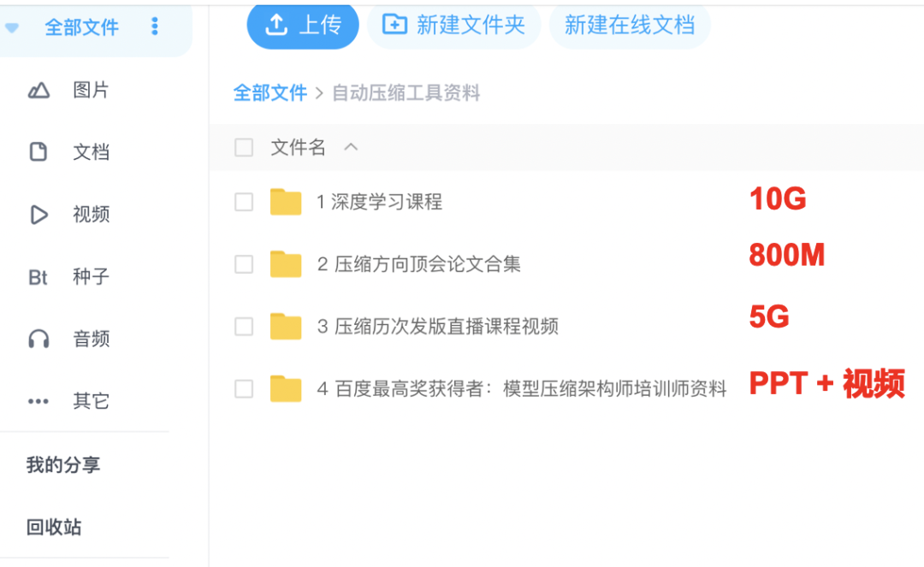Navigate to 全部文件 breadcrumb link
Screen dimensions: 924x567
coord(270,92)
